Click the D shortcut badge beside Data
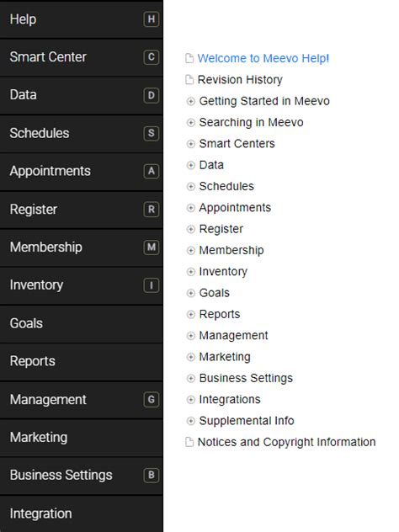 coord(152,95)
